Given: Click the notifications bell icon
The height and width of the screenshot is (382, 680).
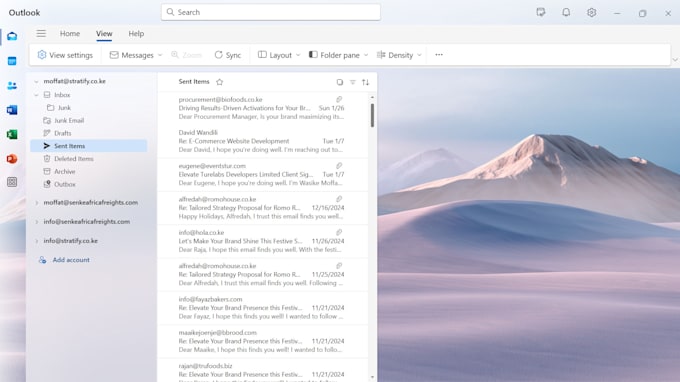Looking at the screenshot, I should [x=566, y=12].
